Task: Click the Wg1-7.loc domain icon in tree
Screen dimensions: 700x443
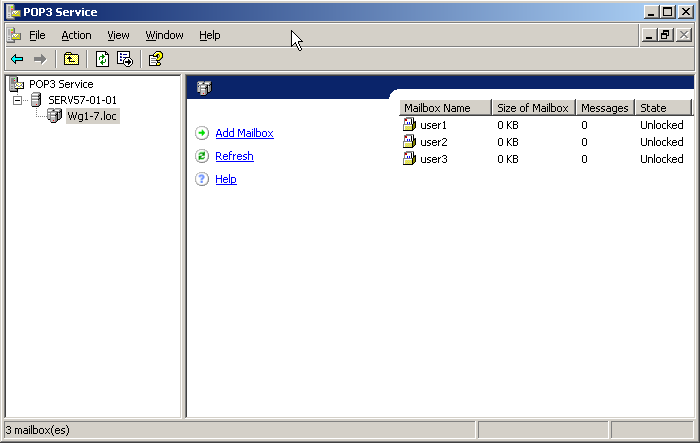Action: [54, 116]
